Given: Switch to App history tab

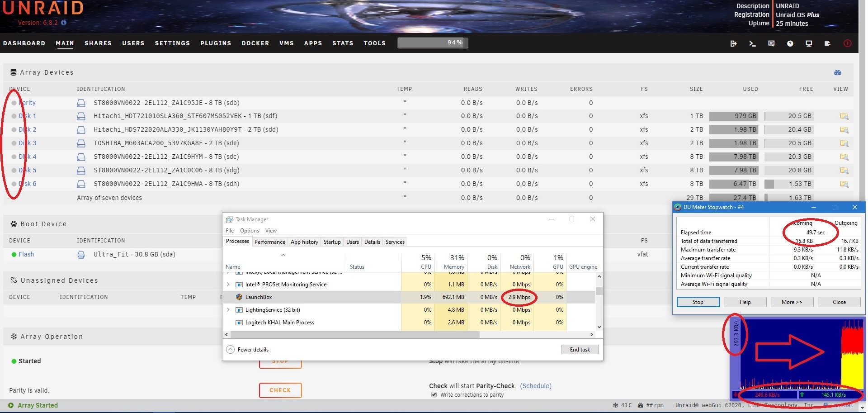Looking at the screenshot, I should pyautogui.click(x=304, y=242).
